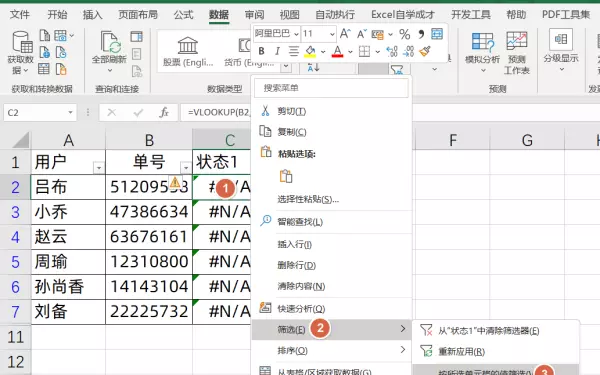The height and width of the screenshot is (375, 600).
Task: Click 重新应用 (Reapply) in filter submenu
Action: pyautogui.click(x=496, y=351)
